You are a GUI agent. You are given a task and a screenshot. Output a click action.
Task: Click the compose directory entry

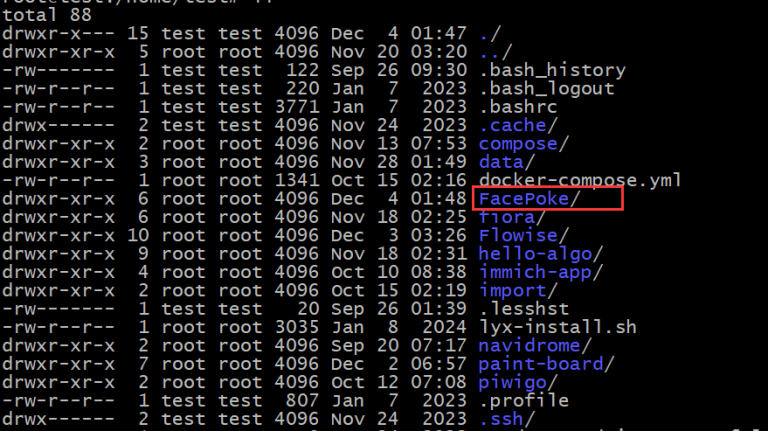[518, 144]
